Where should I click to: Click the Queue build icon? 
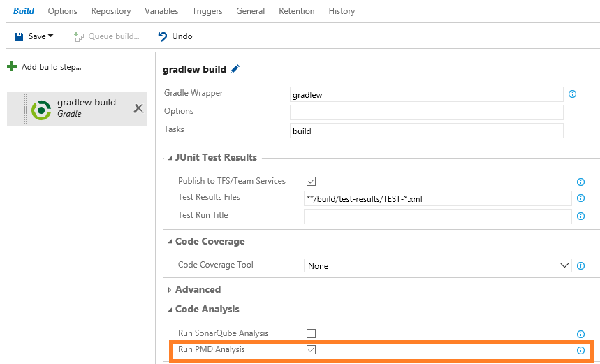pos(79,37)
